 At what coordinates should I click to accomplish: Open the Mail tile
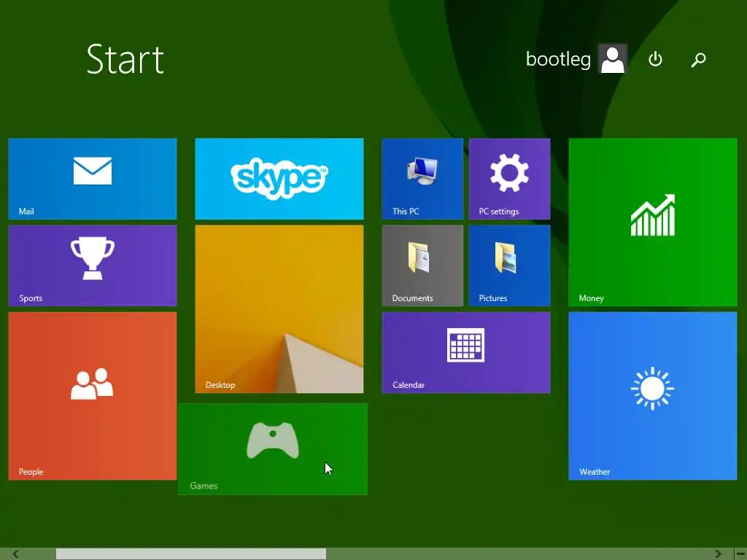click(x=93, y=179)
